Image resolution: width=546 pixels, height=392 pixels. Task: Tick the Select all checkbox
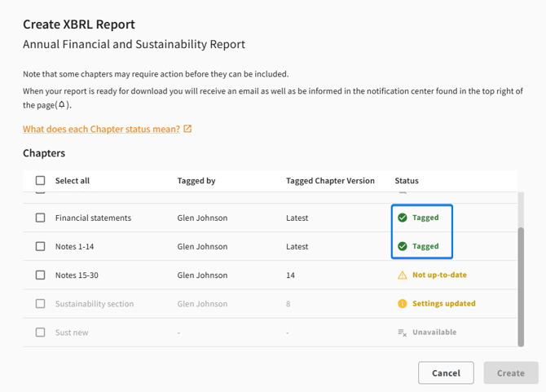pos(40,181)
